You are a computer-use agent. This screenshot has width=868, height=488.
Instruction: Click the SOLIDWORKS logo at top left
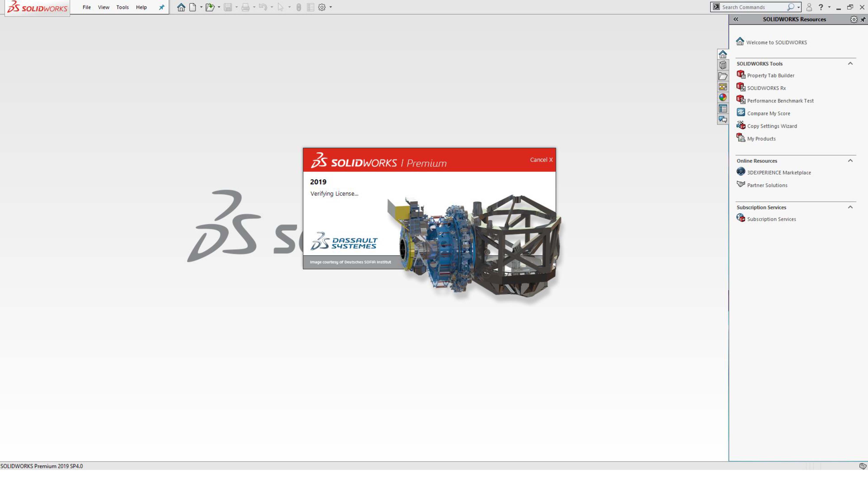[x=37, y=7]
